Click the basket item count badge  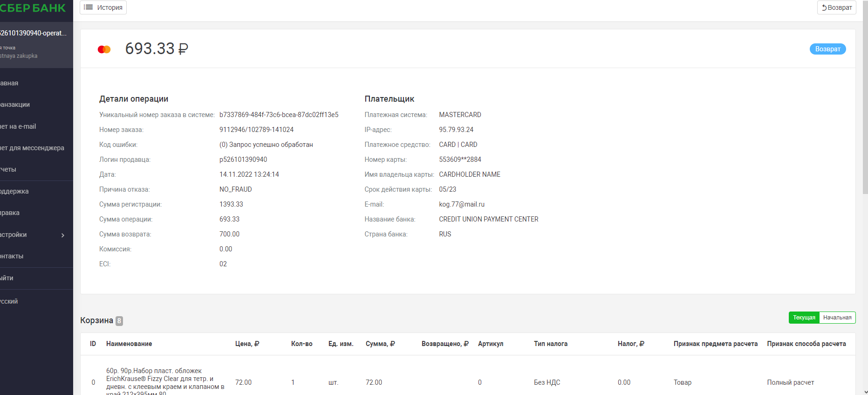point(119,321)
